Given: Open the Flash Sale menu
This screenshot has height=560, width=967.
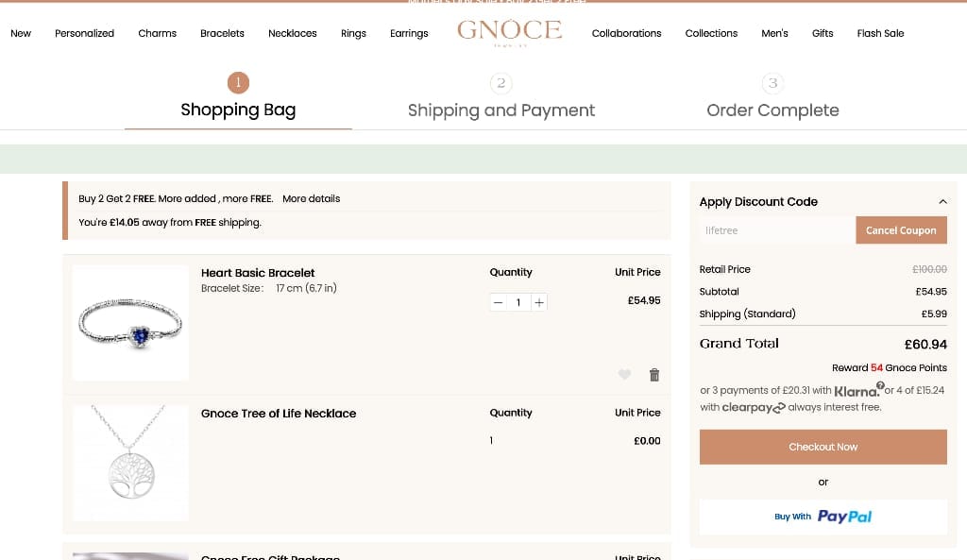Looking at the screenshot, I should coord(880,33).
